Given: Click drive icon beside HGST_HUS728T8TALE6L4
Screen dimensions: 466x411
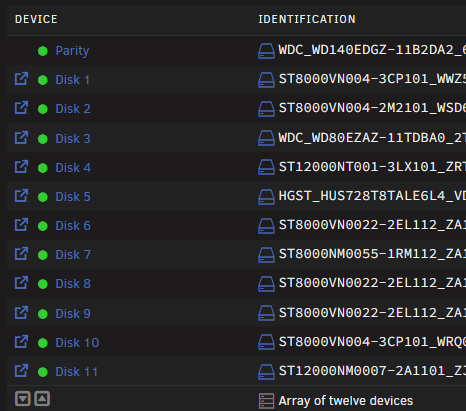Looking at the screenshot, I should pyautogui.click(x=266, y=197).
